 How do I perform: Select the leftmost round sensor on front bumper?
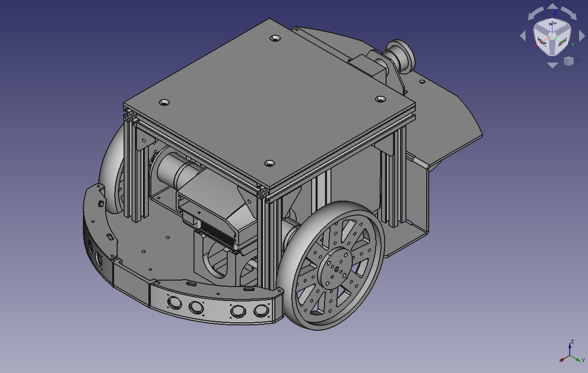[x=174, y=302]
